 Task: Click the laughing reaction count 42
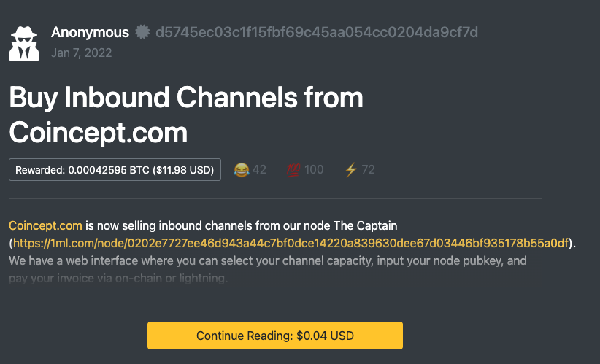259,170
